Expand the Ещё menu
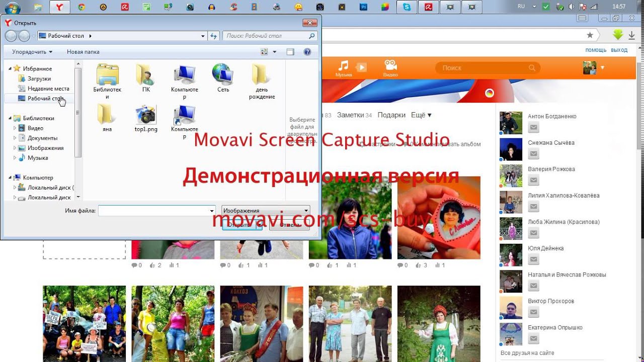The height and width of the screenshot is (362, 644). tap(421, 115)
